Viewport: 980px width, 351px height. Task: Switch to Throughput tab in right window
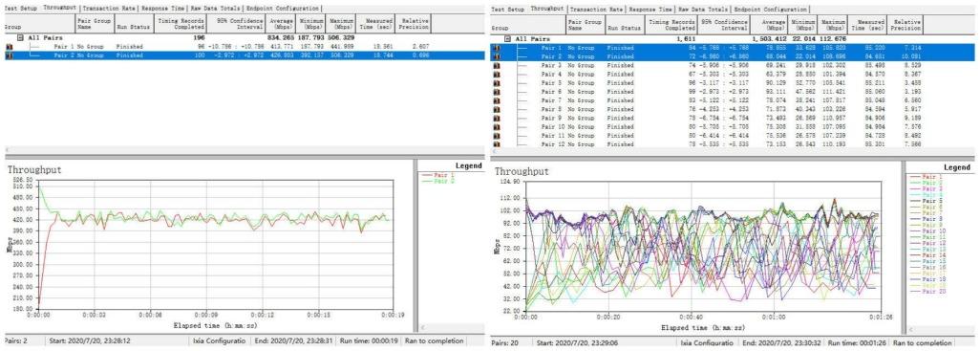(x=547, y=9)
